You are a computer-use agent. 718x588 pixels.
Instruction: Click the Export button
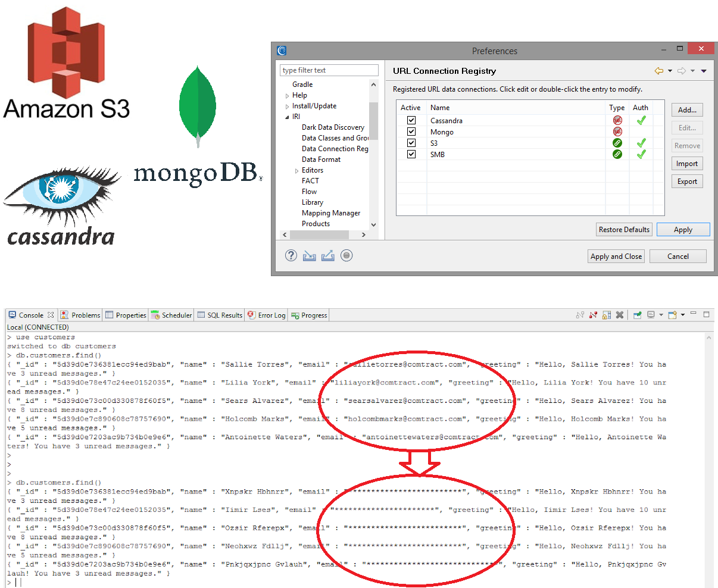[687, 182]
